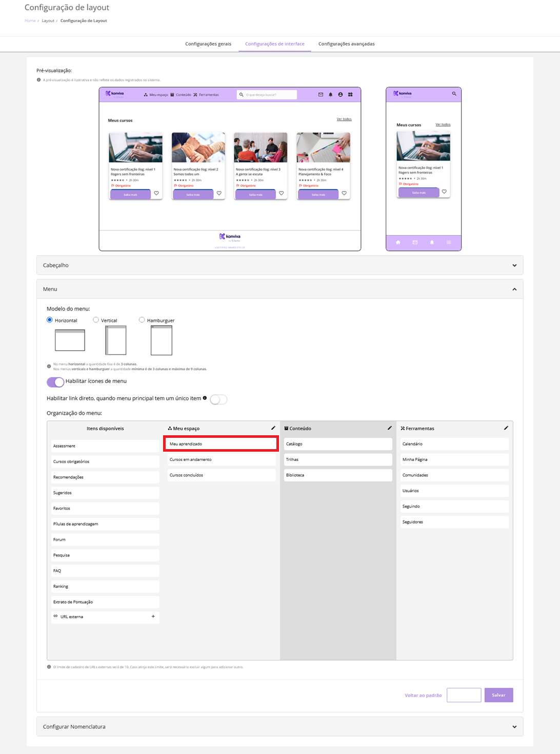Select the Horizontal menu model
The height and width of the screenshot is (754, 560).
coord(50,320)
